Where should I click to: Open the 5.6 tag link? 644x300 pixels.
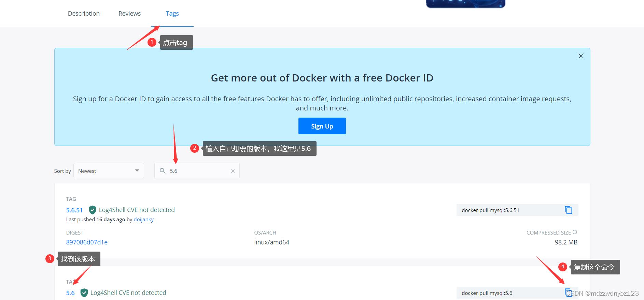[x=70, y=293]
